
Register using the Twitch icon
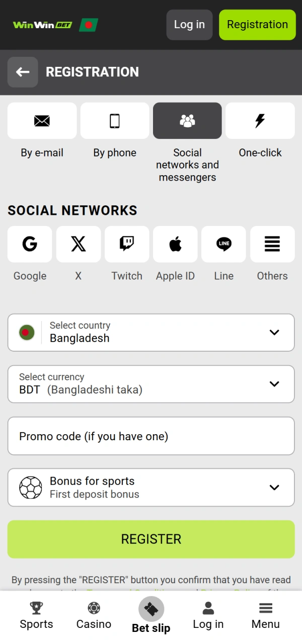(x=126, y=245)
